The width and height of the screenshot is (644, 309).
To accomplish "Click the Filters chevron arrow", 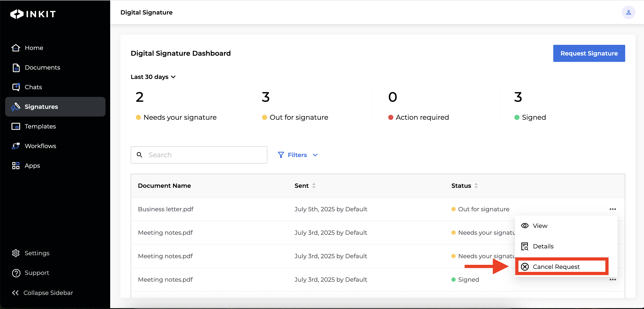I will point(315,155).
